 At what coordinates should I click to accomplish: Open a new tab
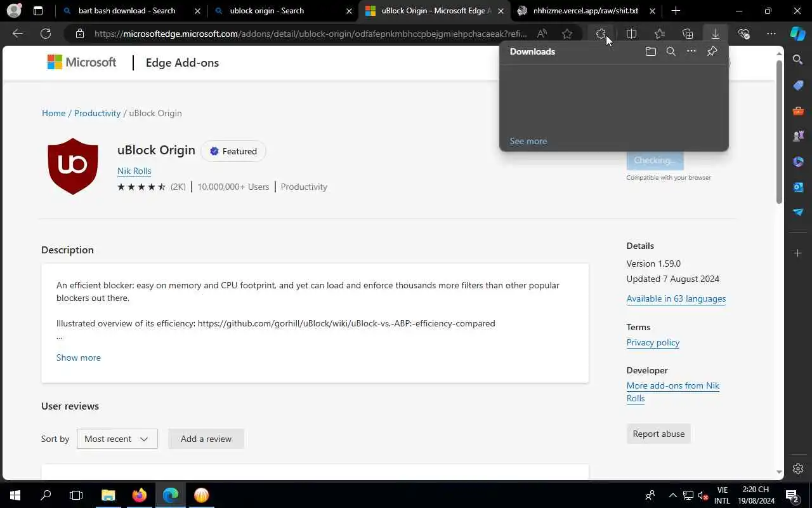(x=676, y=11)
